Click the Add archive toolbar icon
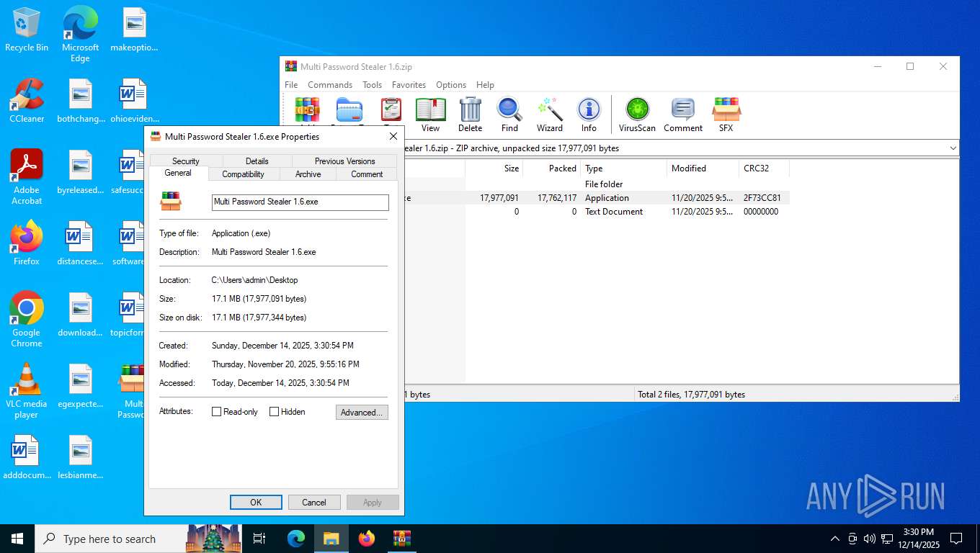Viewport: 980px width, 553px height. click(308, 110)
